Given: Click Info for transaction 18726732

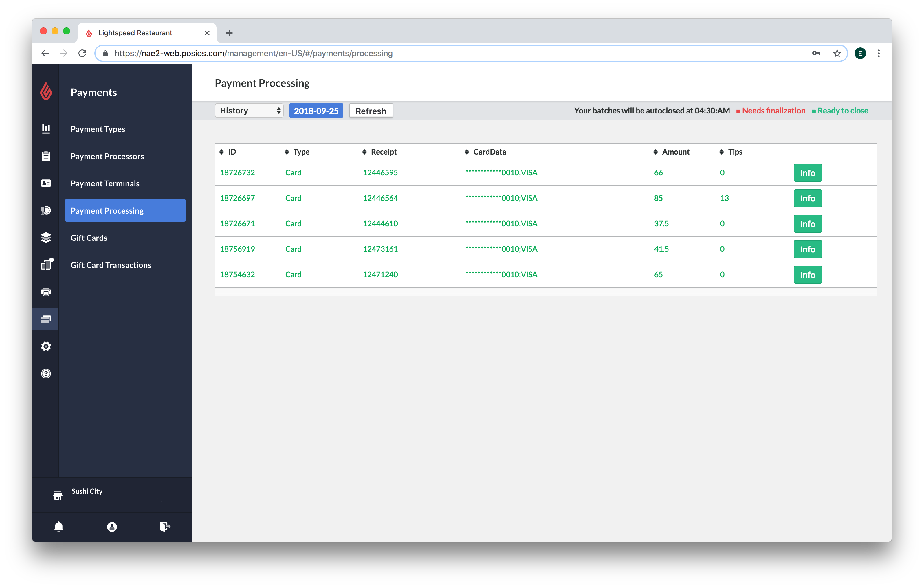Looking at the screenshot, I should point(807,173).
